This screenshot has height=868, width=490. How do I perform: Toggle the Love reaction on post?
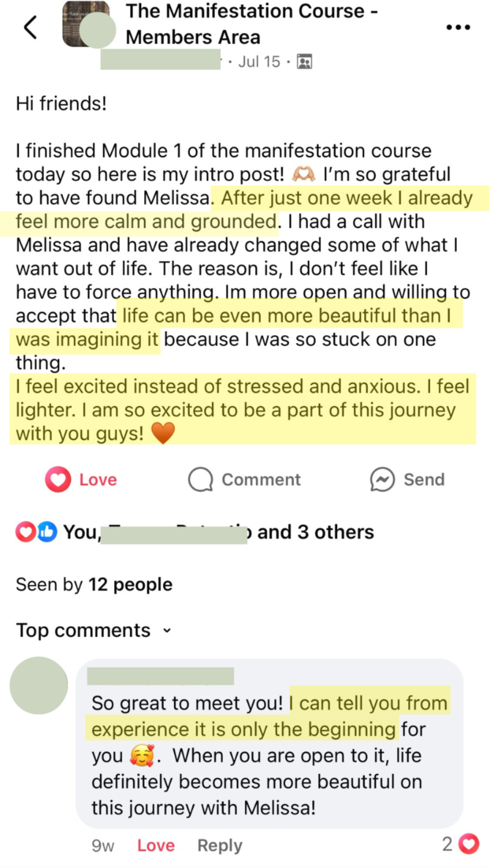tap(81, 480)
